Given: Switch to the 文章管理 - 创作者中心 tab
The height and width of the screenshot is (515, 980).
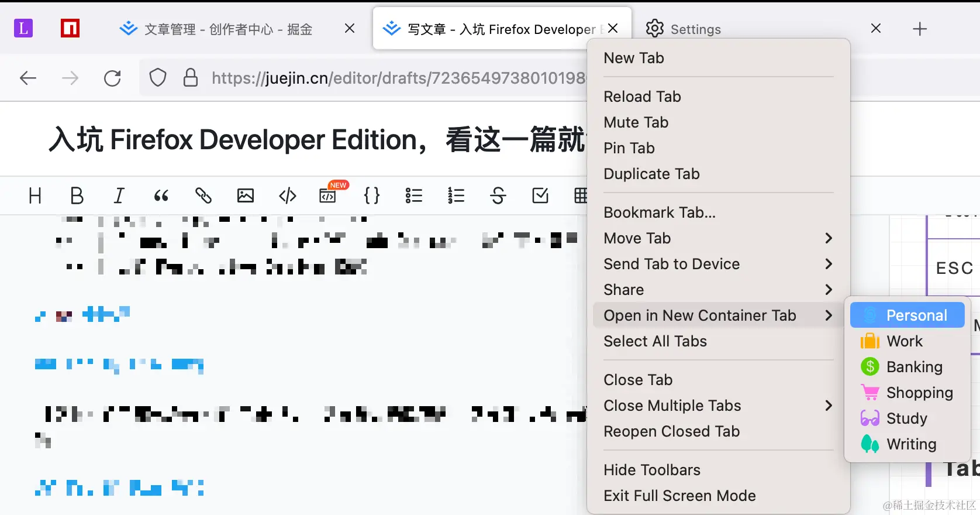Looking at the screenshot, I should tap(229, 29).
